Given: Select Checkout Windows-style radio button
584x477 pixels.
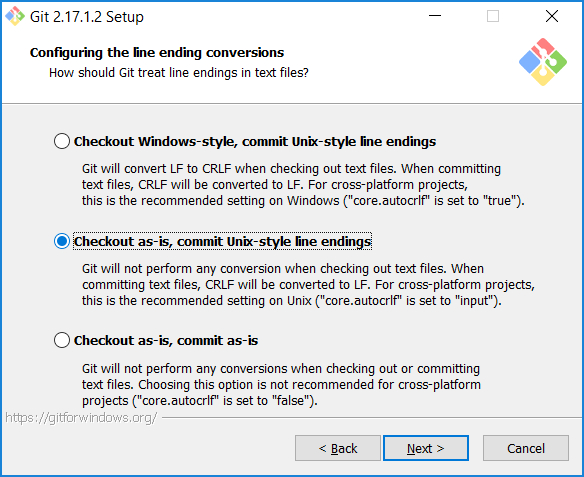Looking at the screenshot, I should [62, 141].
